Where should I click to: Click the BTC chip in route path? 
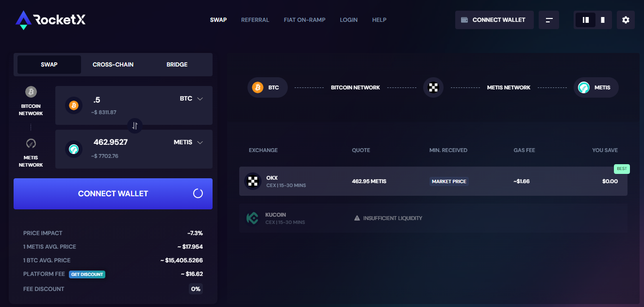[267, 87]
